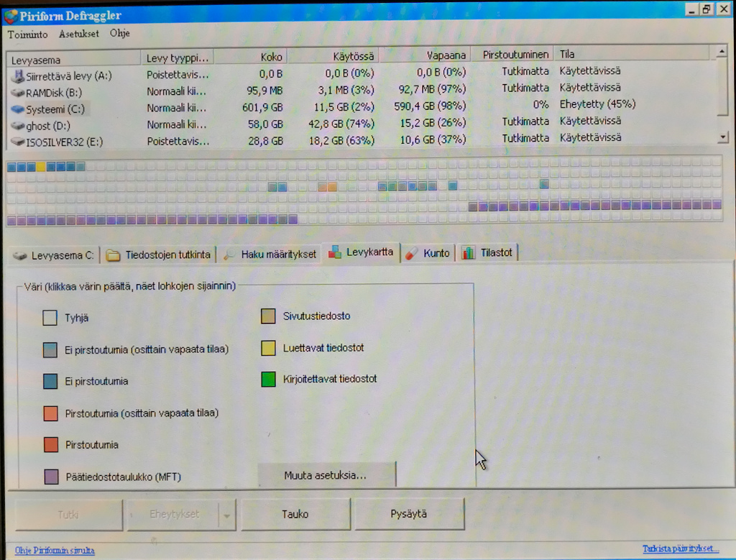Pause defragmentation with the Tauko button
Viewport: 736px width, 560px height.
(x=295, y=515)
